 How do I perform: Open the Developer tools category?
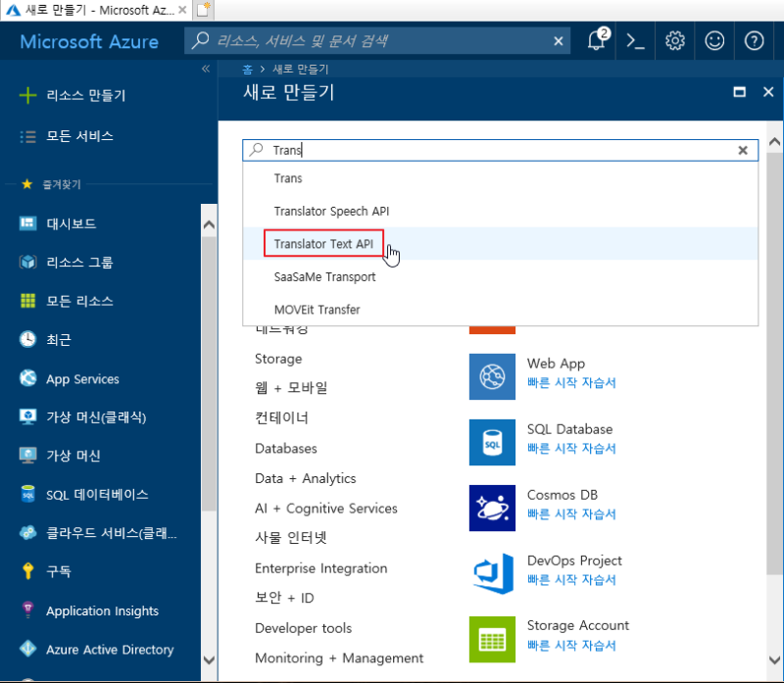click(304, 628)
